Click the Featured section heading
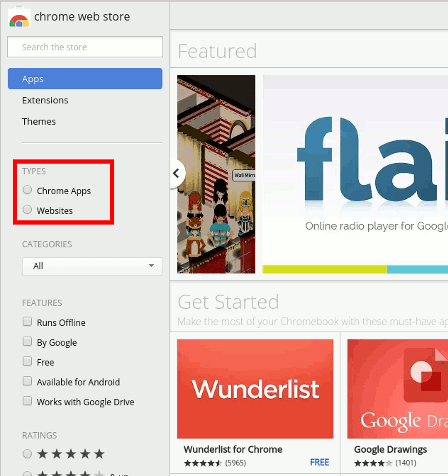Screen dimensions: 448x476 tap(217, 51)
